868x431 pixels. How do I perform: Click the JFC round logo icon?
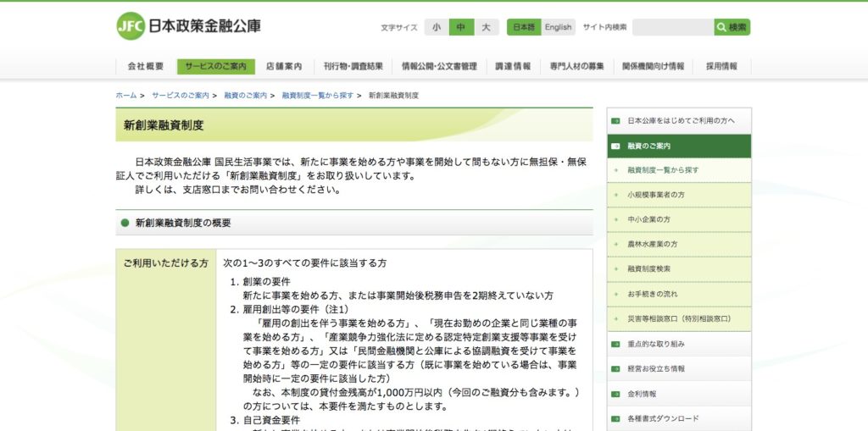pyautogui.click(x=131, y=26)
